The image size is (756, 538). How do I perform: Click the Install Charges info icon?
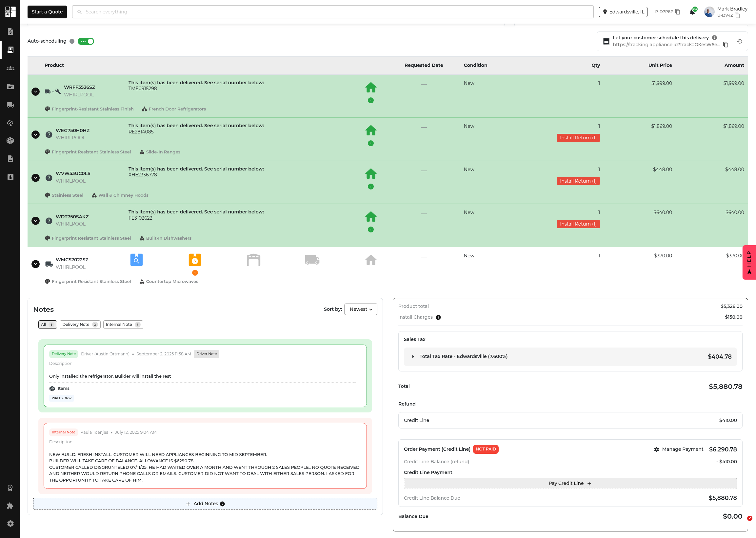pos(438,317)
